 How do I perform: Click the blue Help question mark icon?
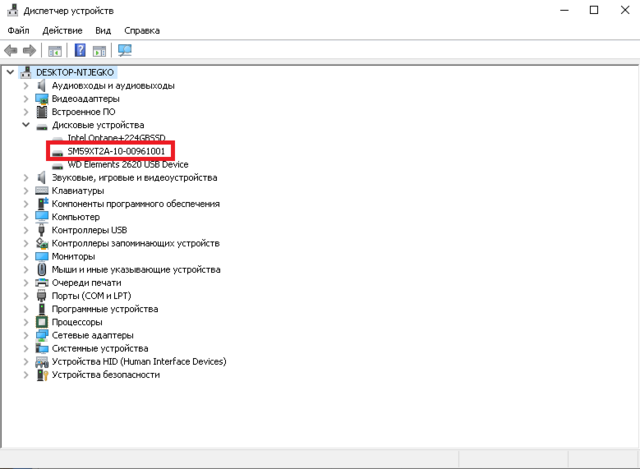point(80,50)
